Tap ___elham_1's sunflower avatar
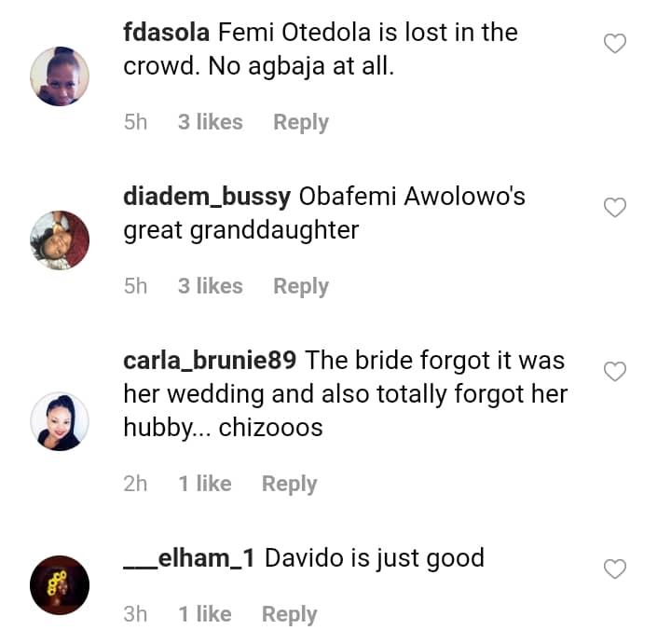This screenshot has width=671, height=644. [x=60, y=585]
